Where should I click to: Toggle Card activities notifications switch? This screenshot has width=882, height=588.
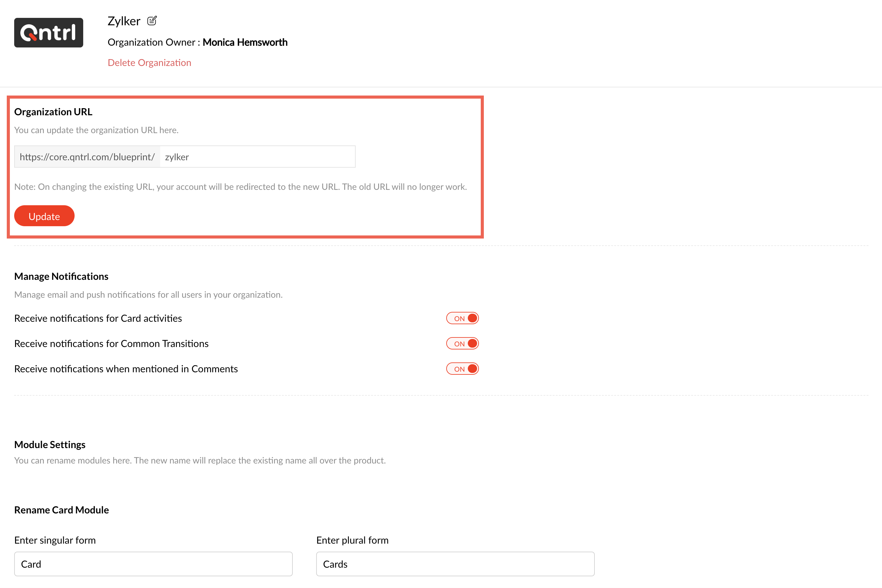point(462,318)
